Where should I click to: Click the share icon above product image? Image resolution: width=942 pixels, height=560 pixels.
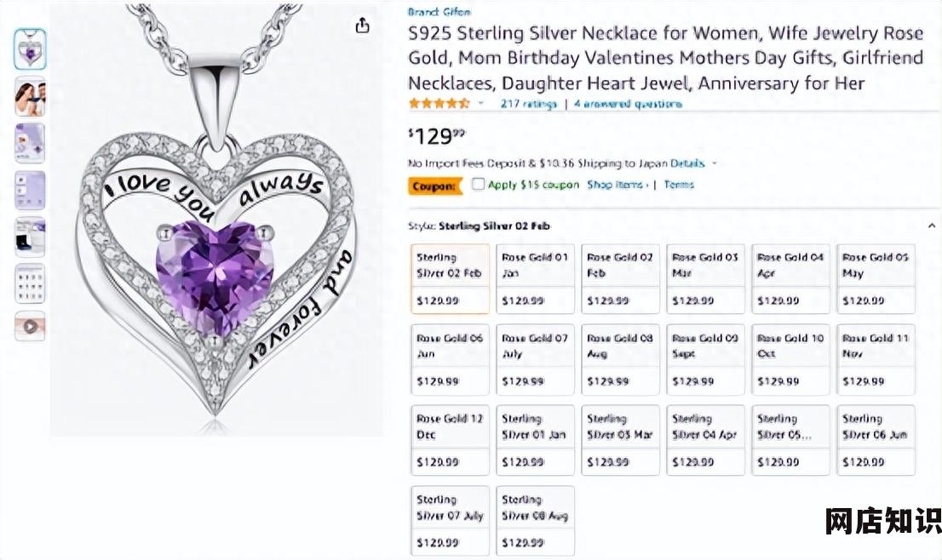(x=362, y=26)
